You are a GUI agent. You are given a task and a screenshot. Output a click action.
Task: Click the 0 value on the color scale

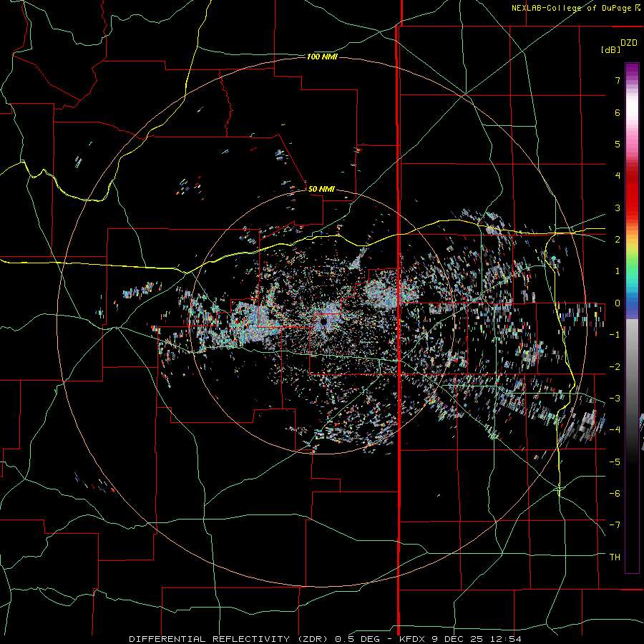[x=618, y=303]
